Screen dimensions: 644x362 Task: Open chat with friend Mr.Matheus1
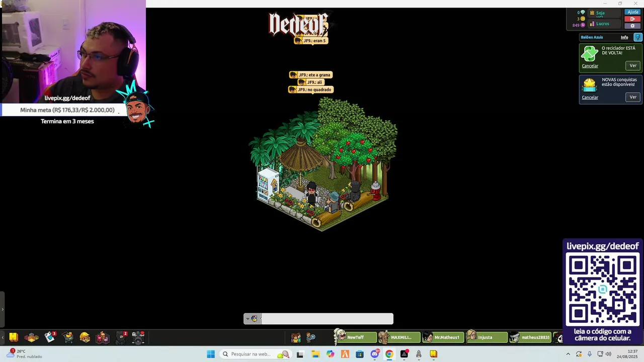click(443, 337)
